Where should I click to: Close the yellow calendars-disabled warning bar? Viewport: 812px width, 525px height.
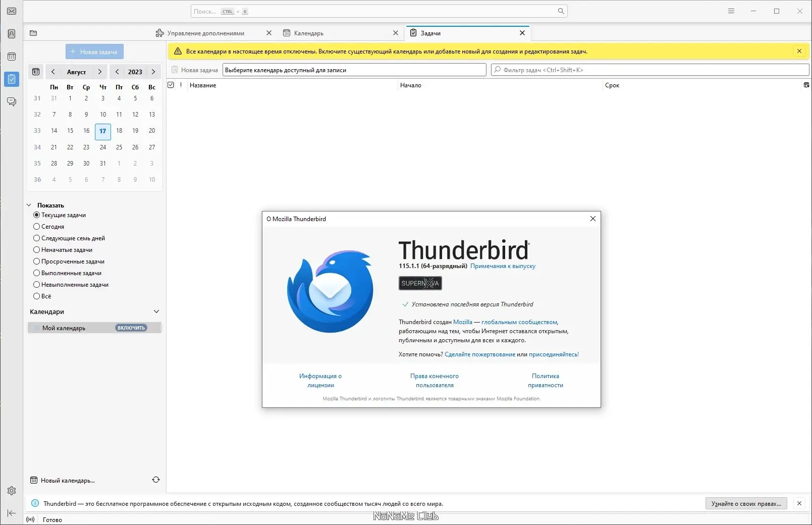click(x=799, y=51)
